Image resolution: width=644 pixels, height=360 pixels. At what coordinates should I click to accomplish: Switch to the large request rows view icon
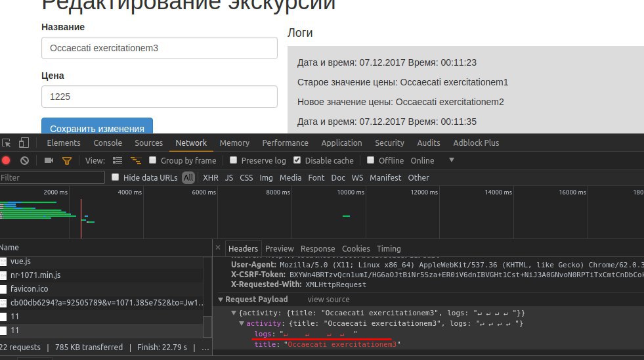click(118, 161)
